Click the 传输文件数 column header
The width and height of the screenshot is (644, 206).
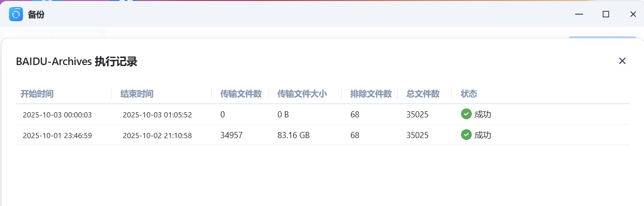click(241, 93)
